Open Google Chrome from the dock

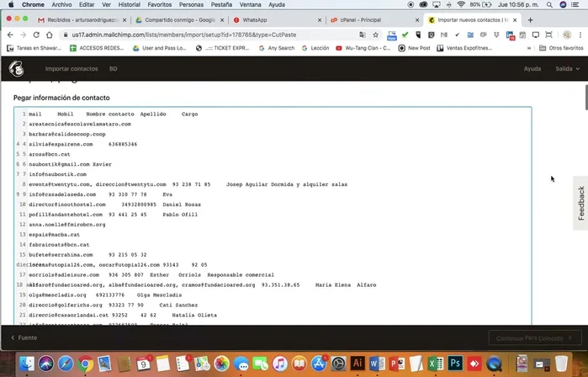tap(85, 364)
